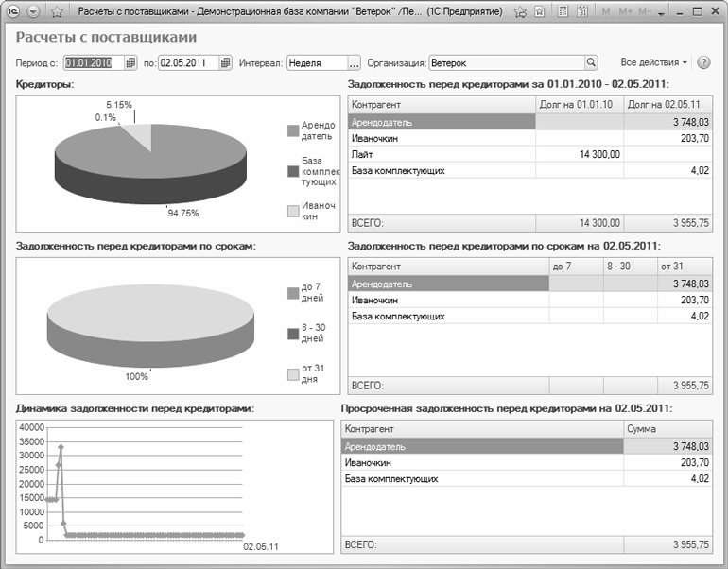Click the star-with-plus favorites icon in title bar
Viewport: 728px width, 569px height.
(521, 12)
